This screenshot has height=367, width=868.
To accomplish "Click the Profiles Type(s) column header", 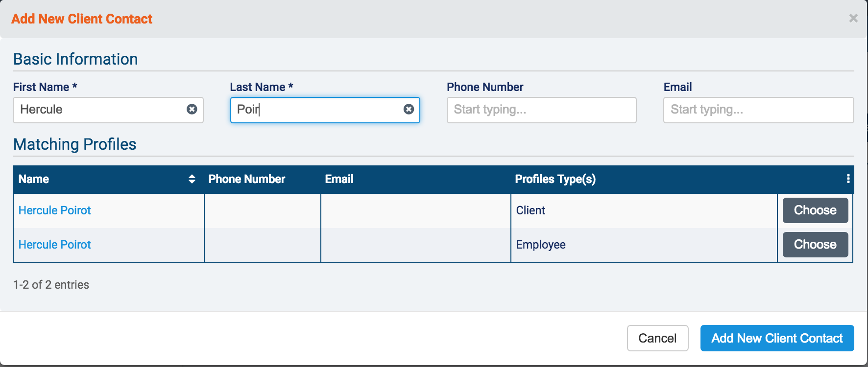I will click(x=555, y=179).
